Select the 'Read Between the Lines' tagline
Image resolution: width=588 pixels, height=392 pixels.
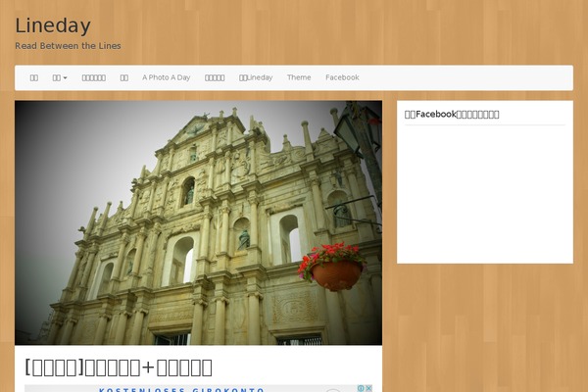pyautogui.click(x=68, y=46)
